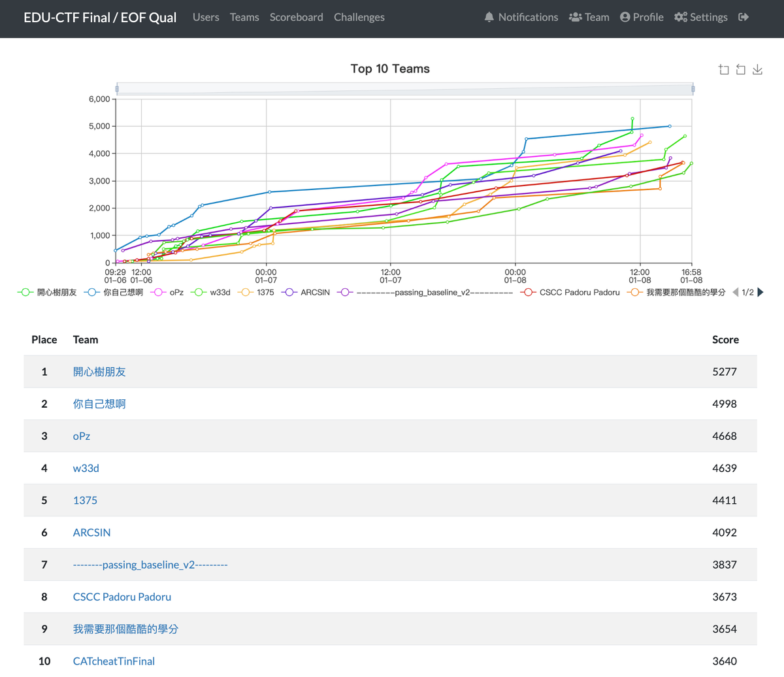The width and height of the screenshot is (784, 677).
Task: Click the left handle of chart zoom slider
Action: [117, 89]
